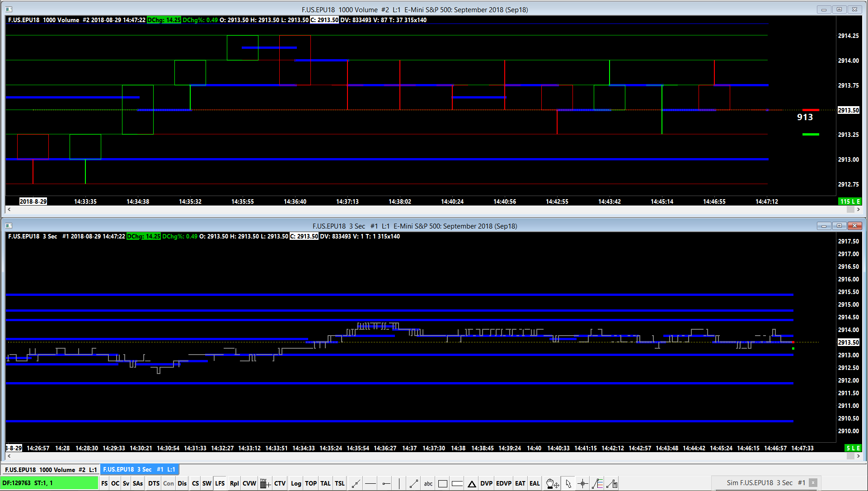Open the system menu of volume chart
Viewport: 868px width, 491px height.
point(9,9)
